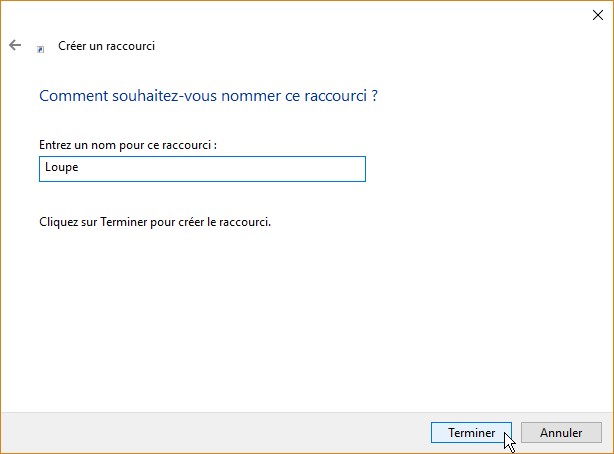The height and width of the screenshot is (454, 614).
Task: Click the word Loupe in the text box
Action: pyautogui.click(x=60, y=169)
